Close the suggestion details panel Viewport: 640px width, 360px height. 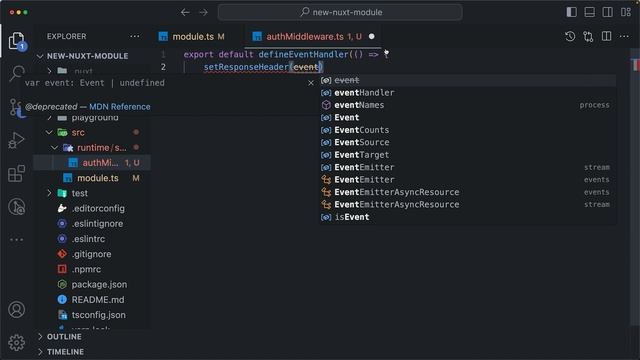click(x=311, y=83)
